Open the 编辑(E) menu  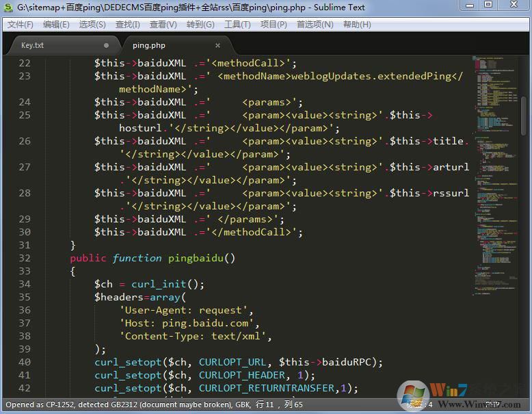[x=56, y=25]
